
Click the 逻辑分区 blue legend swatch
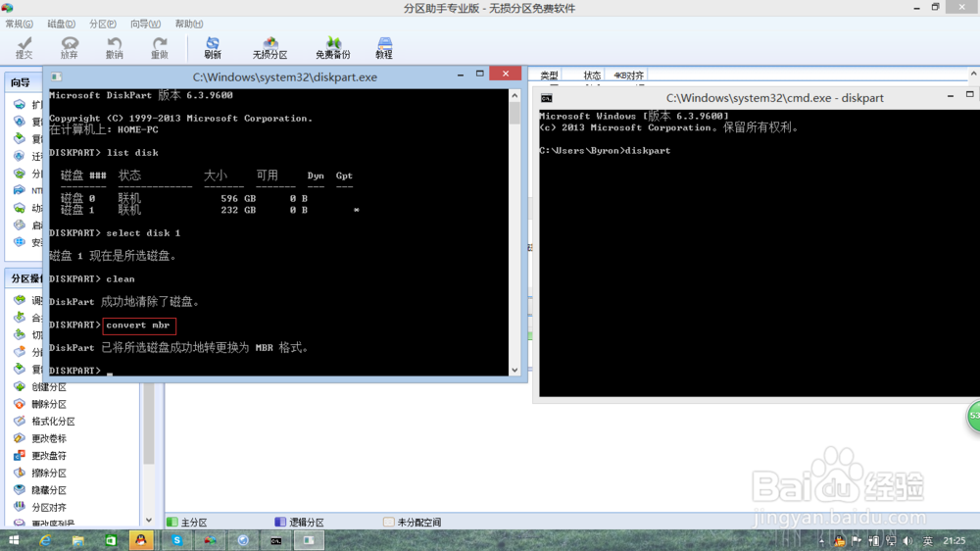[x=280, y=522]
